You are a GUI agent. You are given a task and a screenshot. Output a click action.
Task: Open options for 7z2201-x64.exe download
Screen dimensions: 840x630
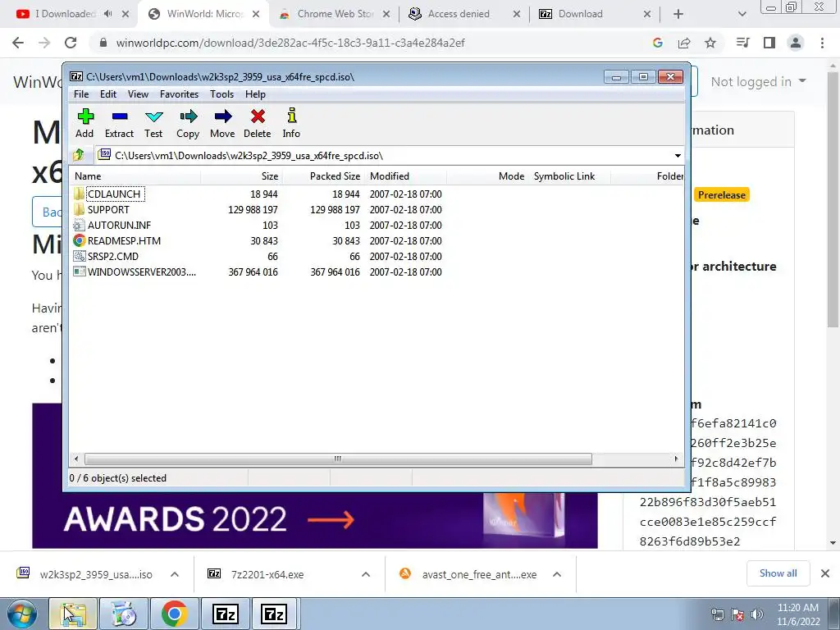[366, 574]
